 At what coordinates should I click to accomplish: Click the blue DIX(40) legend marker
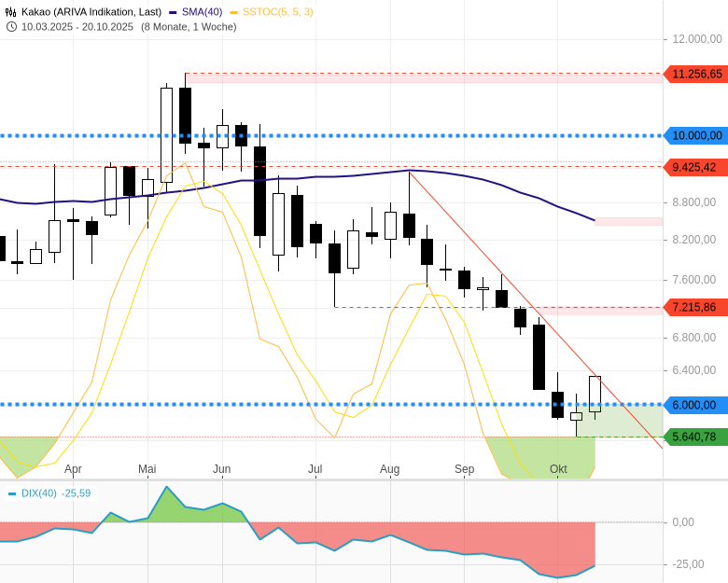[x=12, y=493]
